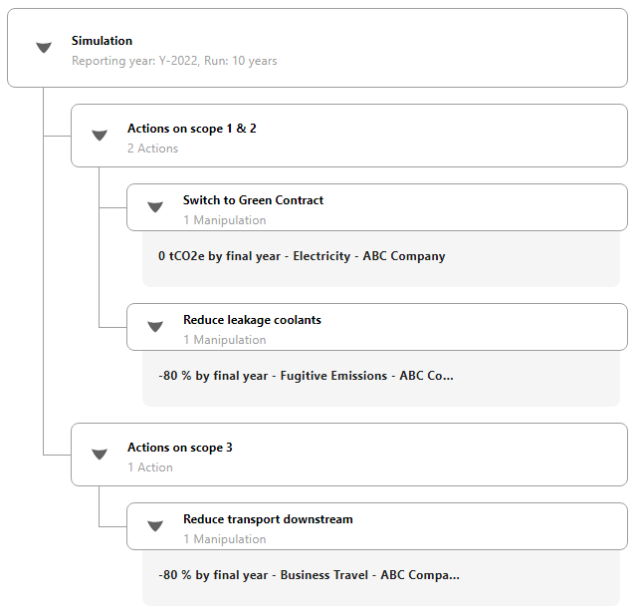The width and height of the screenshot is (633, 615).
Task: Click the 1 Action count label
Action: (150, 467)
